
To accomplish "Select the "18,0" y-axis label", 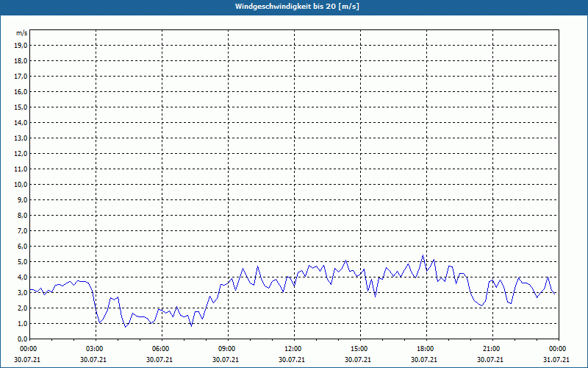I will click(21, 61).
